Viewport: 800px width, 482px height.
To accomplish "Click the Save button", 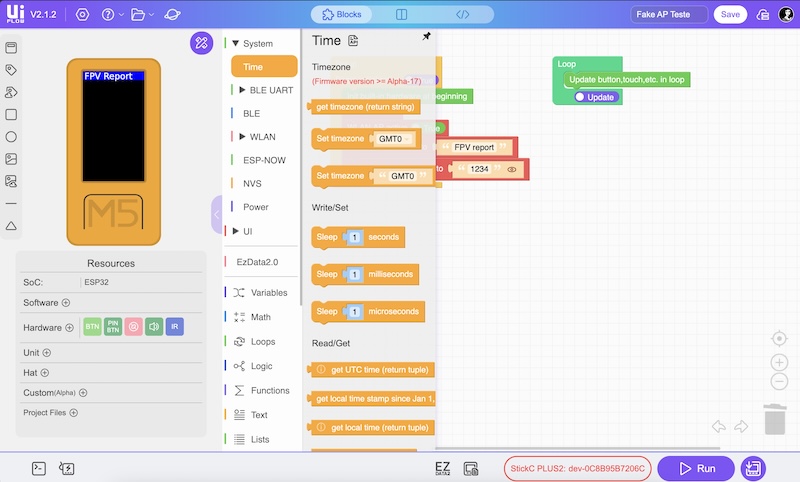I will coord(730,15).
